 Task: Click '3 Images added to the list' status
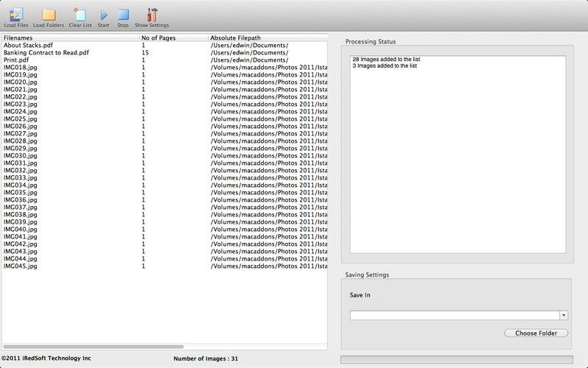pos(384,66)
